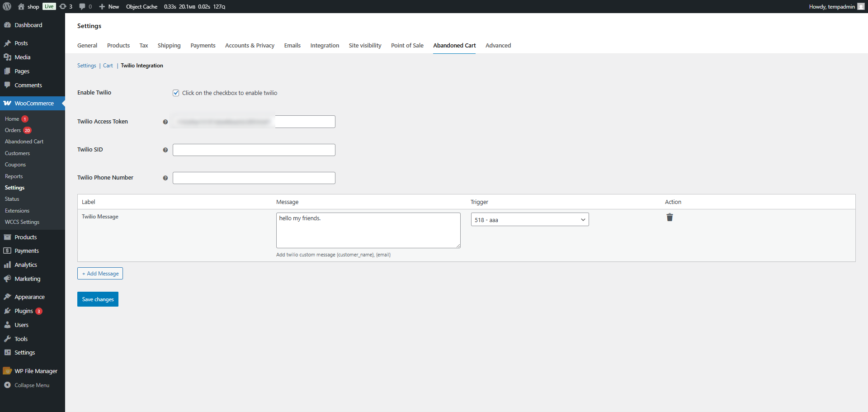
Task: Open WooCommerce Customers submenu
Action: [17, 153]
